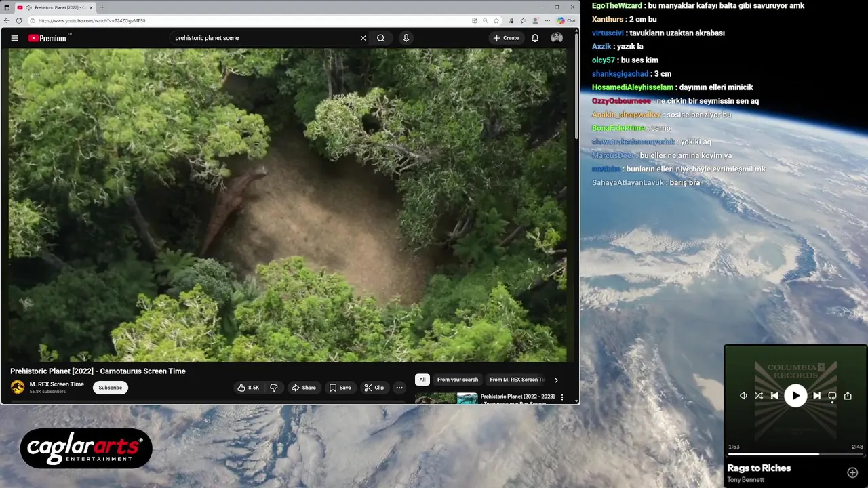Open the M. REX Screen Time channel name
This screenshot has width=868, height=488.
[57, 384]
